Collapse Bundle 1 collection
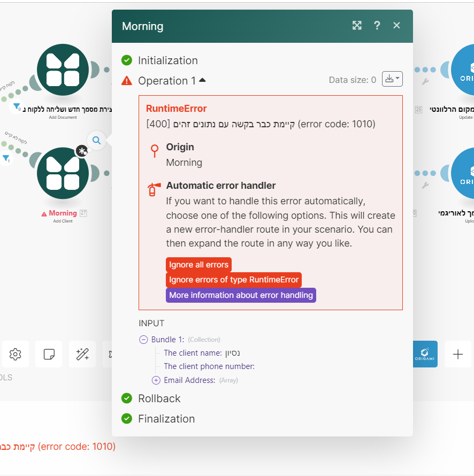Image resolution: width=474 pixels, height=476 pixels. 143,340
